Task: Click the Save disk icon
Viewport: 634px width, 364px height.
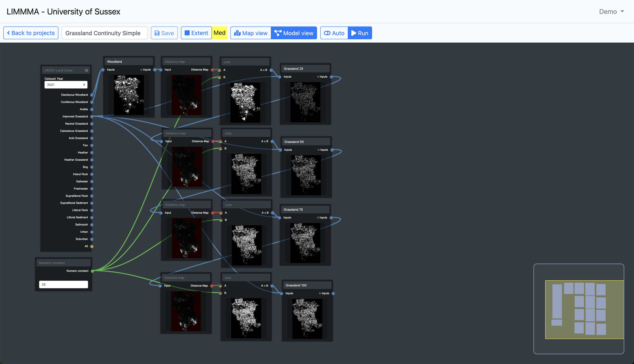Action: pyautogui.click(x=157, y=33)
